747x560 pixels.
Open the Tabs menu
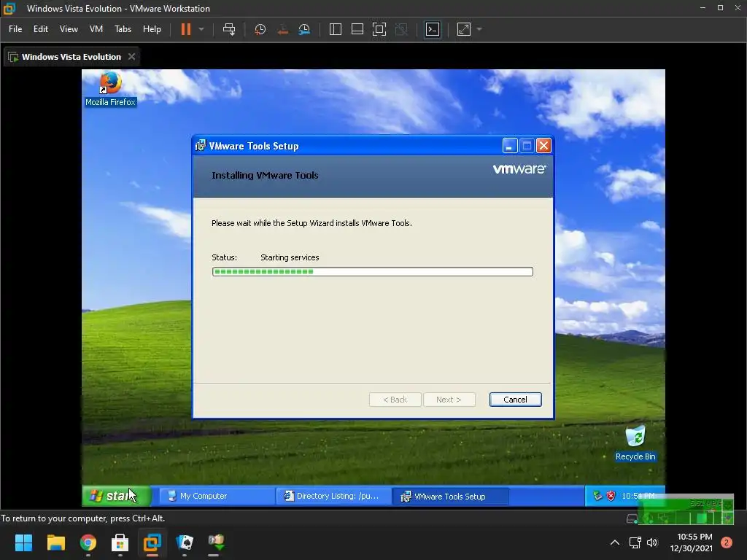(123, 29)
